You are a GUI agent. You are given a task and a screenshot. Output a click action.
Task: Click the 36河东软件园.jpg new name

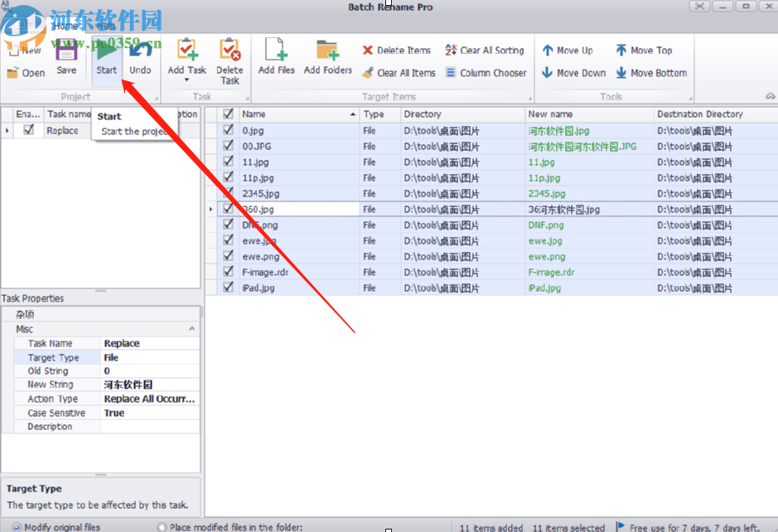click(x=563, y=210)
